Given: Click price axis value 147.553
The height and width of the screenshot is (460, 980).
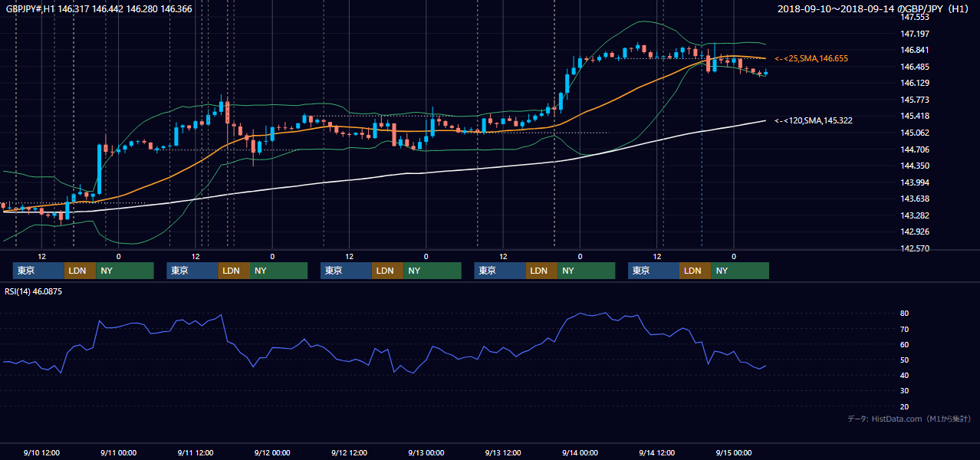Looking at the screenshot, I should coord(915,17).
